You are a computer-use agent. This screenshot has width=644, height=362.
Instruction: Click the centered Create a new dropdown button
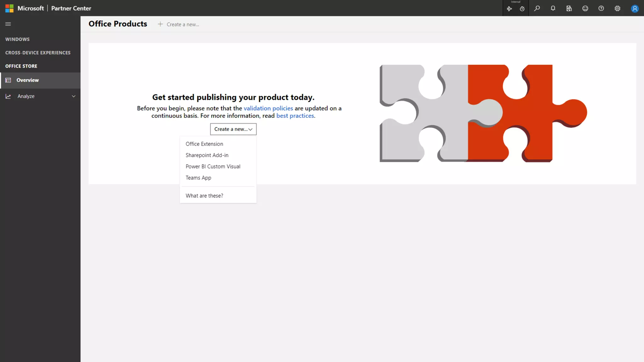[233, 129]
